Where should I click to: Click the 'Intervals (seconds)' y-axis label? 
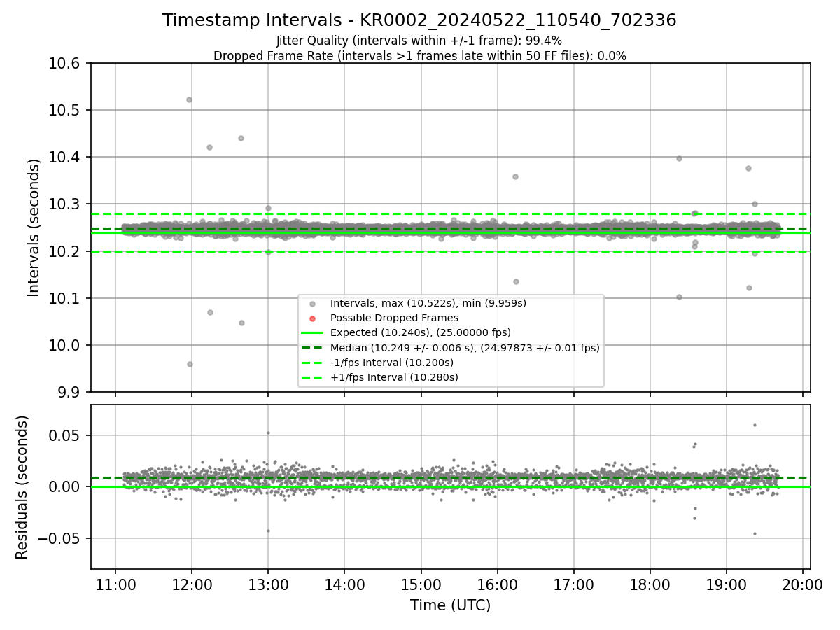34,227
